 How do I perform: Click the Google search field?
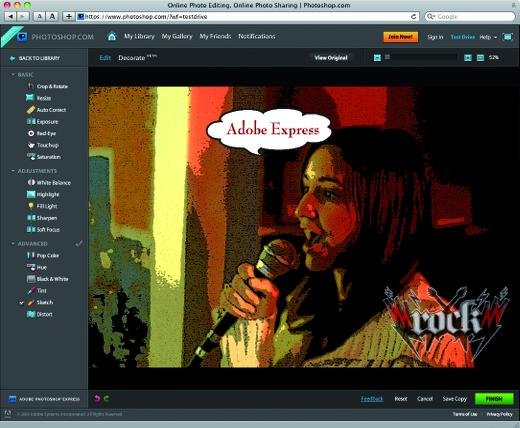pos(470,16)
